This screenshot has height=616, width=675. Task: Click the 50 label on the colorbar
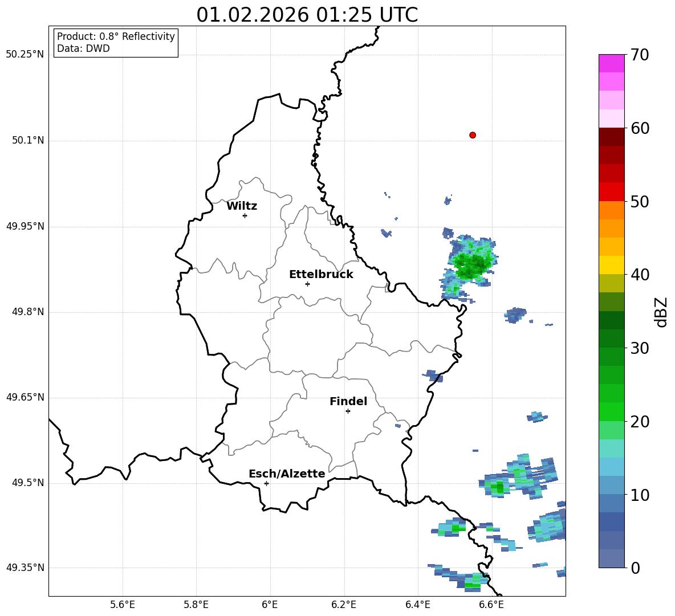tap(639, 201)
